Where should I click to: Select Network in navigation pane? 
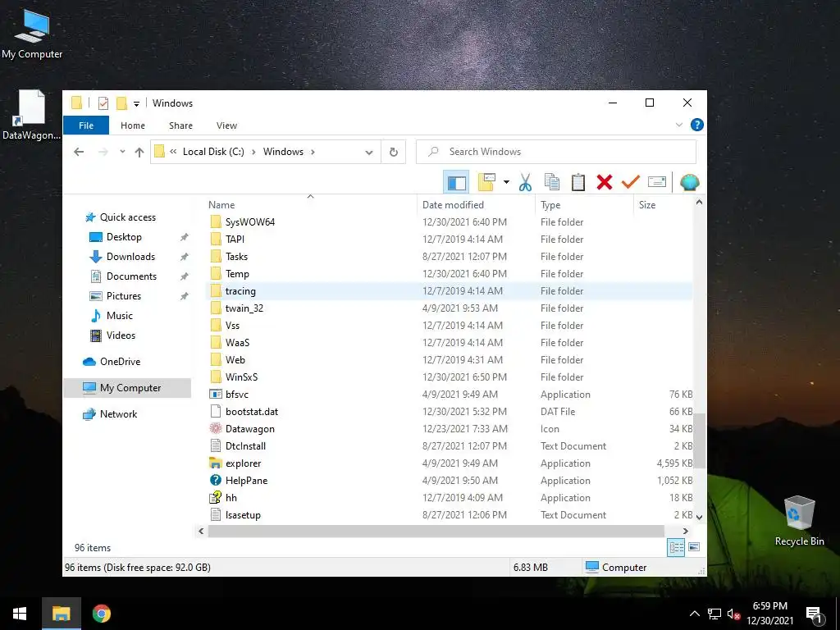(x=118, y=414)
